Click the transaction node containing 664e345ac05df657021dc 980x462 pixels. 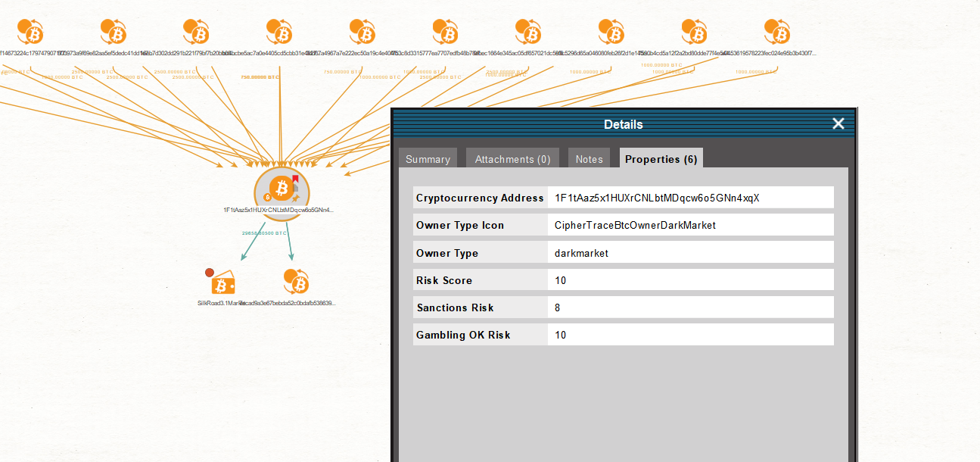(529, 32)
